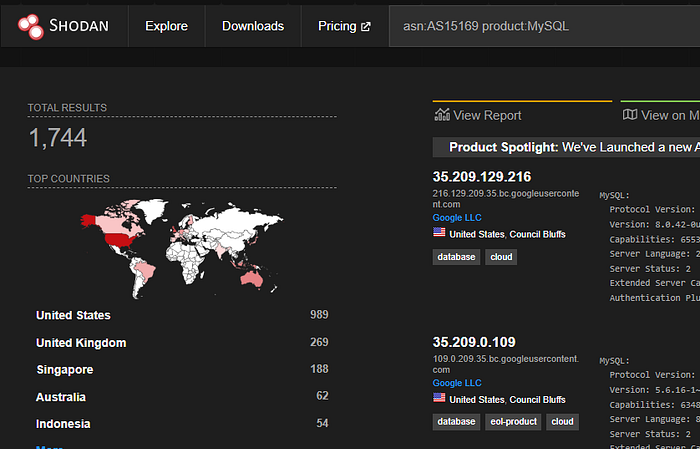The height and width of the screenshot is (449, 700).
Task: Click the TOTAL RESULTS heading
Action: click(67, 108)
